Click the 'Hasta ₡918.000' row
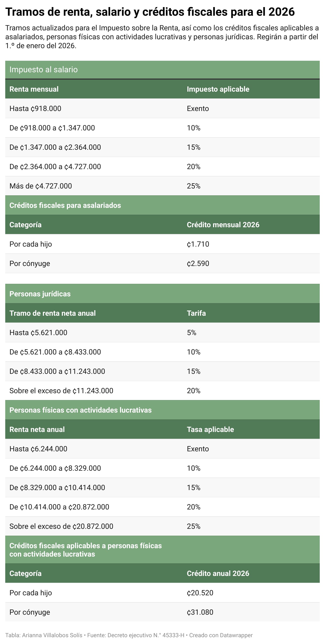 pyautogui.click(x=35, y=109)
